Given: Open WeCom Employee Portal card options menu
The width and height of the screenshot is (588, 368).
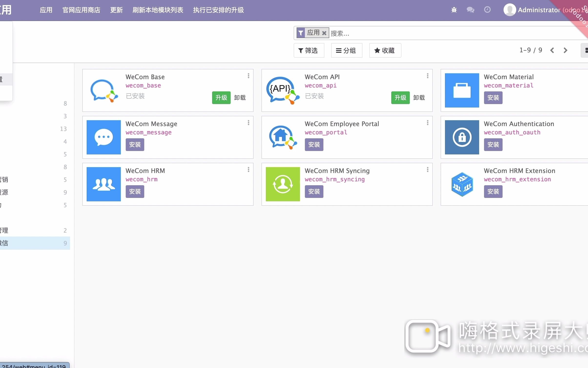Looking at the screenshot, I should [x=428, y=123].
